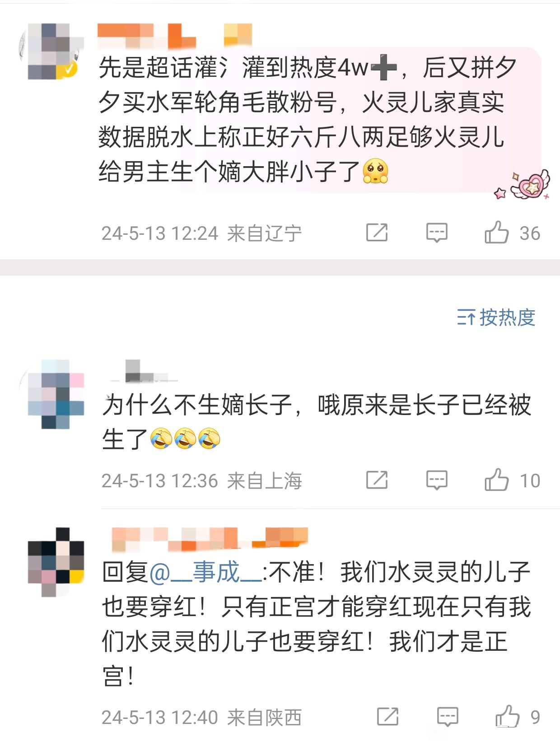Open the reply icon on the 12:24 comment
Image resolution: width=560 pixels, height=747 pixels.
(x=437, y=233)
